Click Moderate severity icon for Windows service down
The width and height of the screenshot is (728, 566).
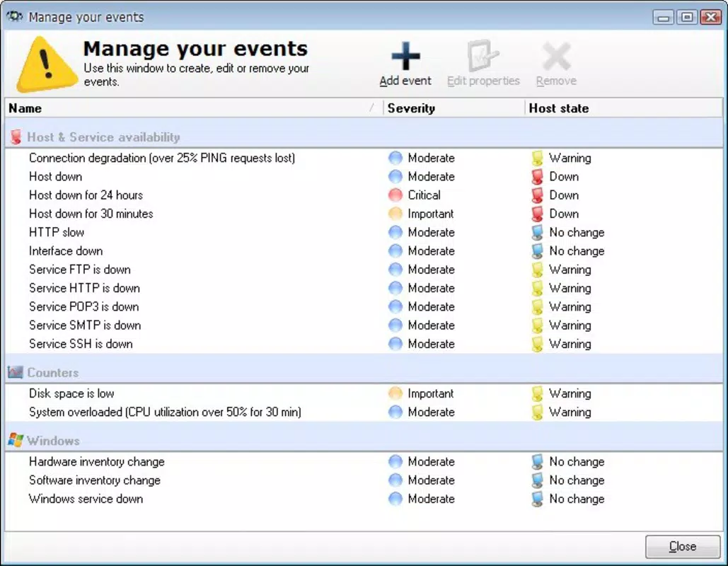(395, 499)
